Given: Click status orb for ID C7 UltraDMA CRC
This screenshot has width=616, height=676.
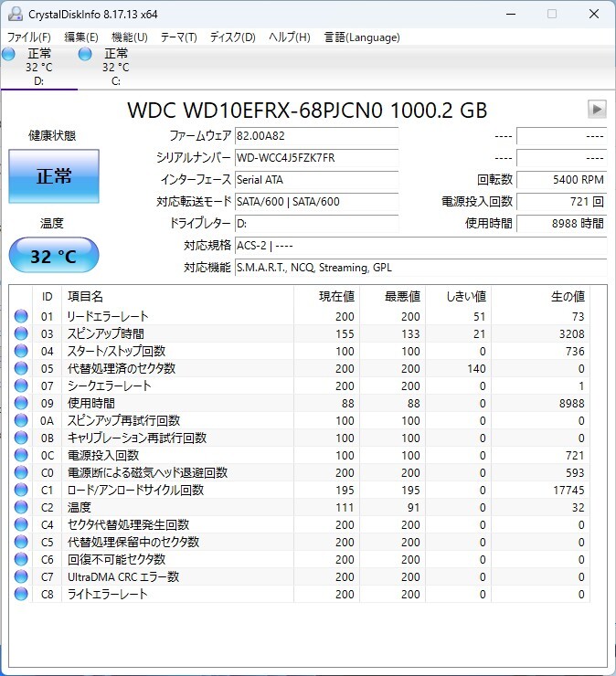Looking at the screenshot, I should pos(21,576).
